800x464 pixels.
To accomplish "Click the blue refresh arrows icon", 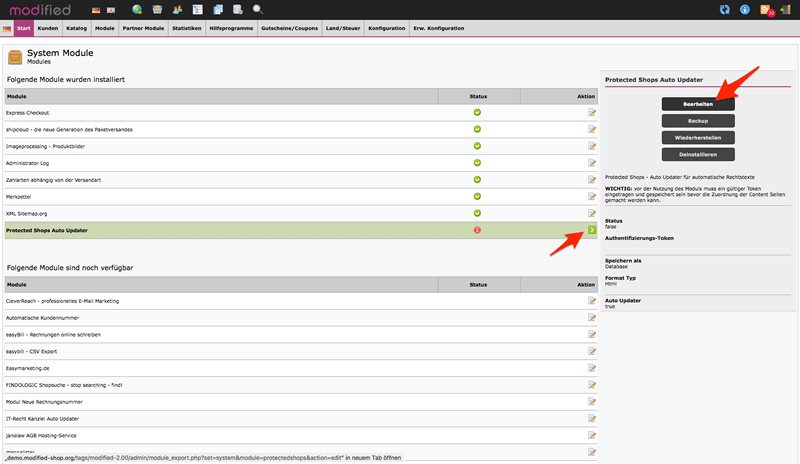I will pos(724,9).
